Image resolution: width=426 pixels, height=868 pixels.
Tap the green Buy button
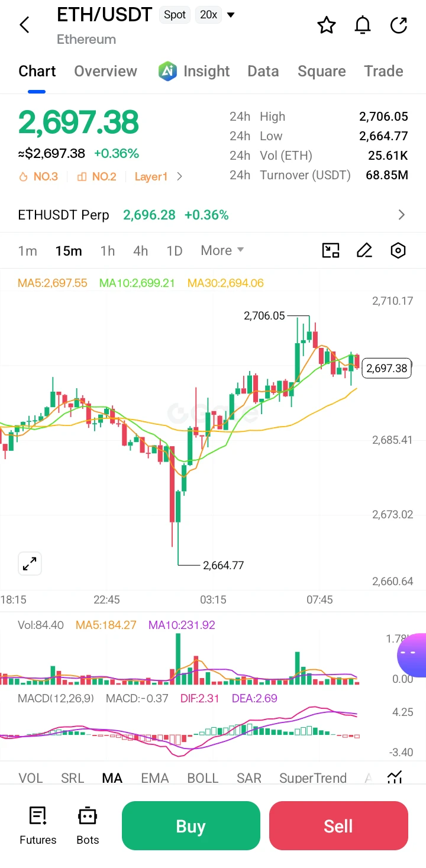coord(191,825)
